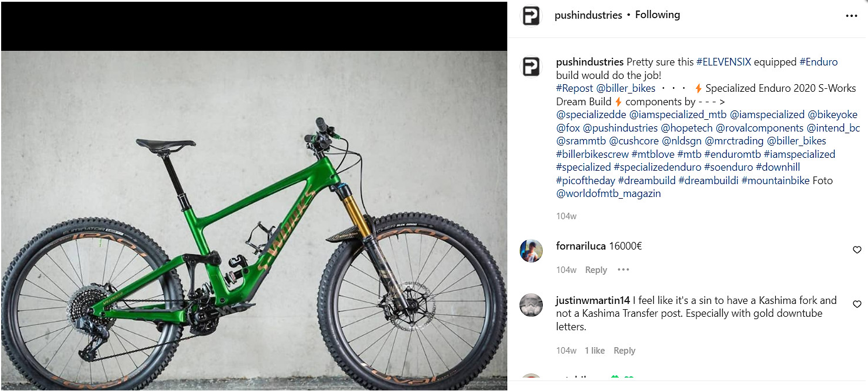This screenshot has height=391, width=868.
Task: Open fornariluca's profile picture
Action: point(531,251)
